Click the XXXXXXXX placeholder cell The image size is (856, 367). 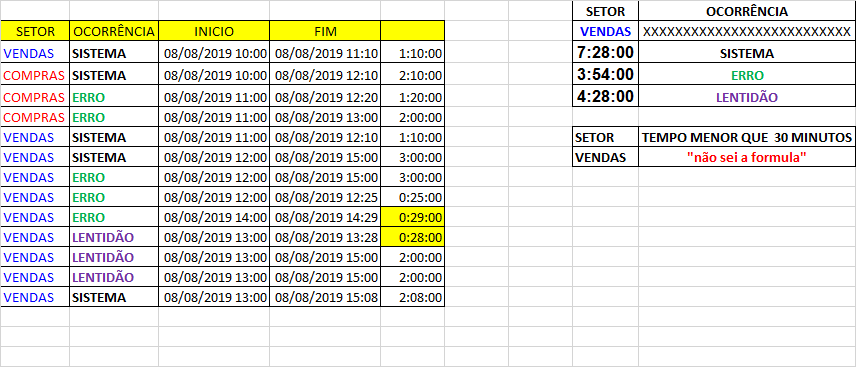tap(747, 32)
